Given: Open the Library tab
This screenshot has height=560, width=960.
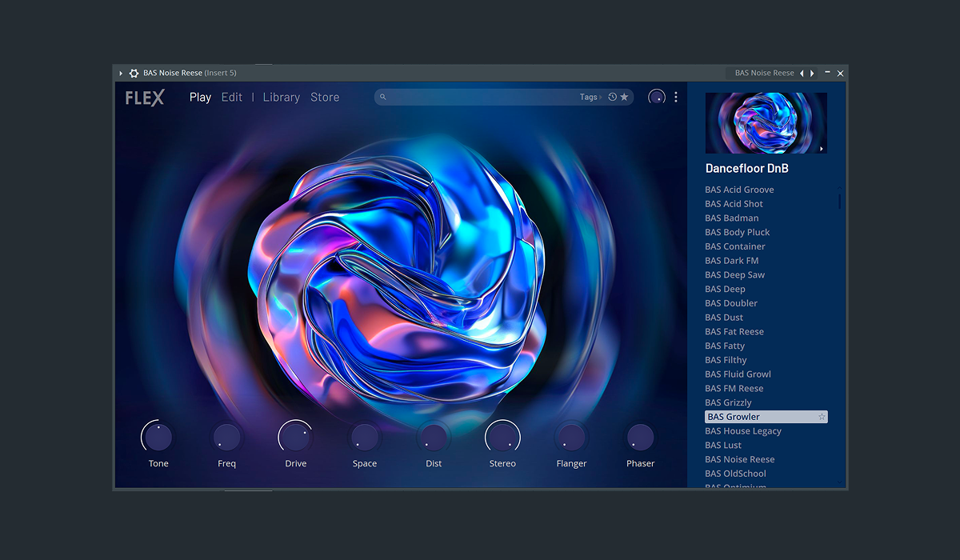Looking at the screenshot, I should click(x=282, y=98).
